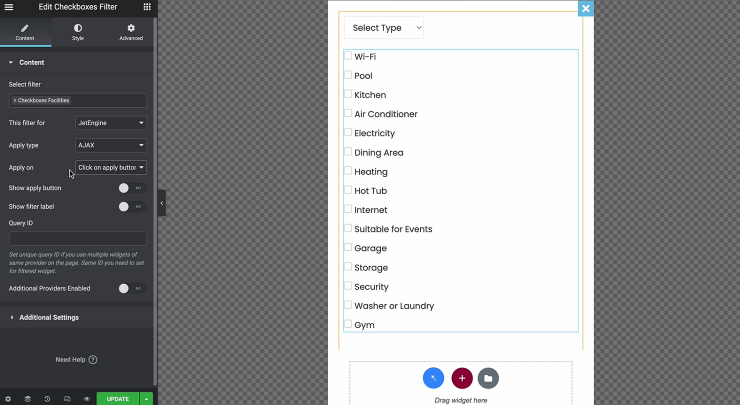Check the Pool checkbox
The height and width of the screenshot is (405, 740).
tap(348, 75)
